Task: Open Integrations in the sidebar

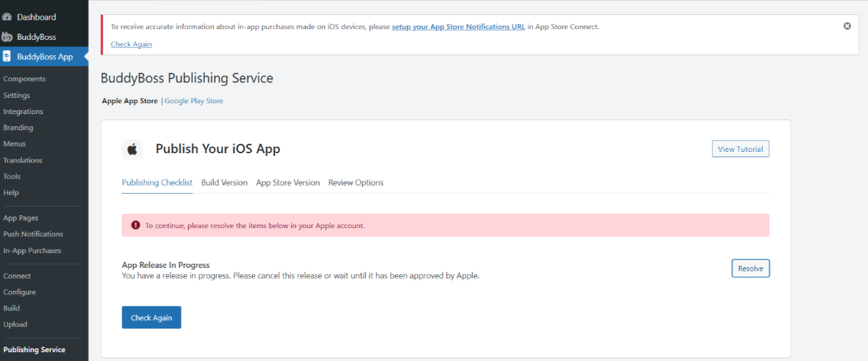Action: [x=23, y=111]
